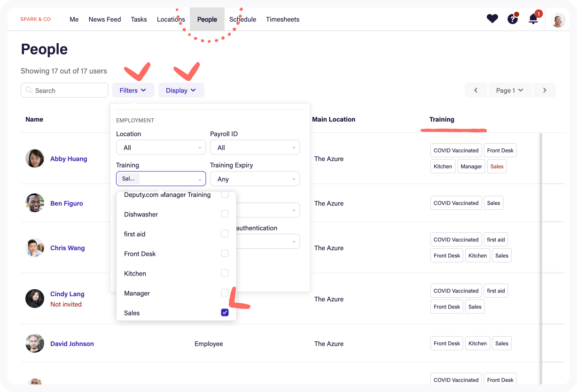
Task: Open the Display options dropdown
Action: click(181, 90)
